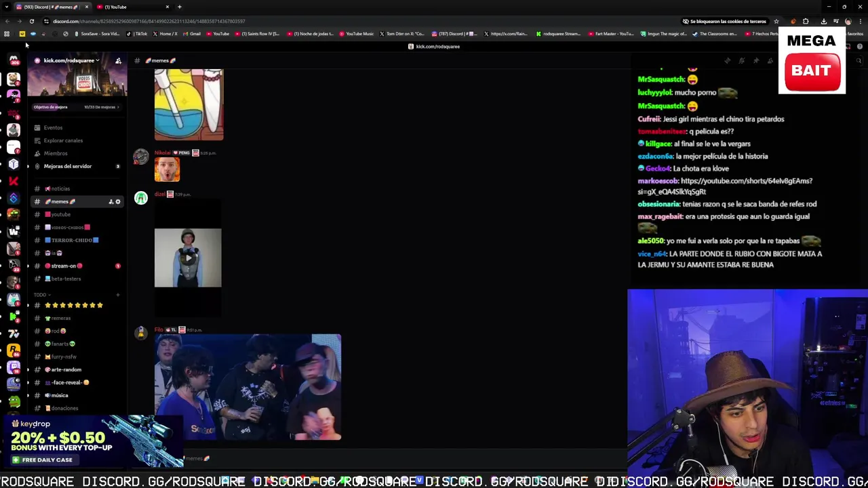868x488 pixels.
Task: Click create invite icon on memes channel
Action: [111, 201]
